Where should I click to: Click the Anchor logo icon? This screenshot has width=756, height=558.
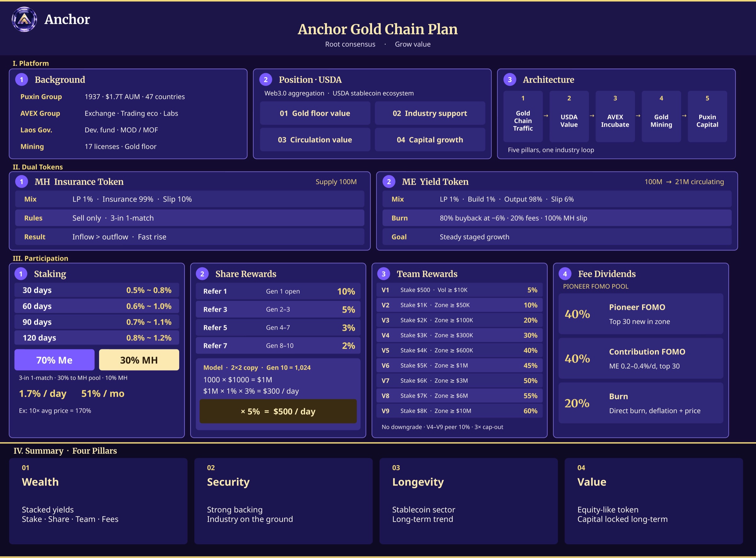coord(24,19)
